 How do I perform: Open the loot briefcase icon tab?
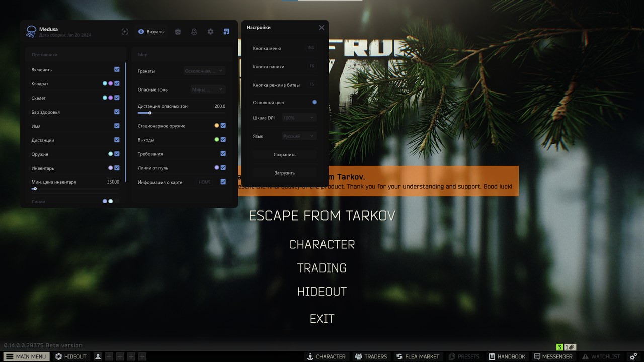(178, 32)
